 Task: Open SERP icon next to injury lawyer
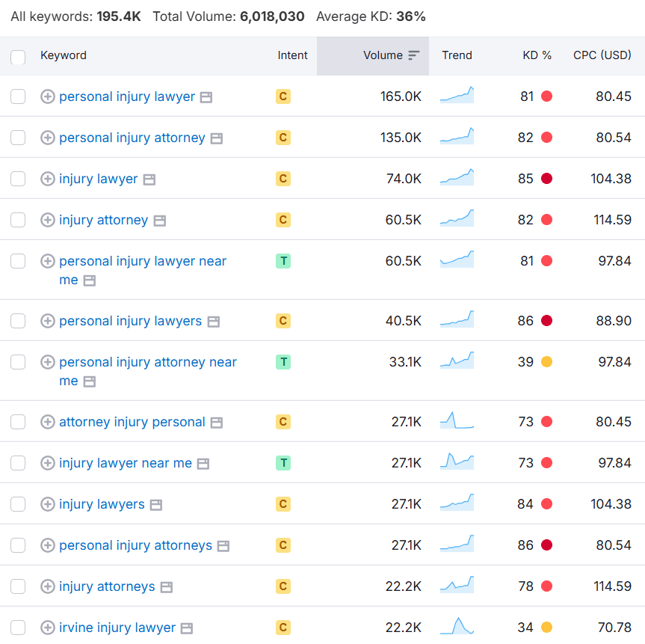[x=149, y=180]
